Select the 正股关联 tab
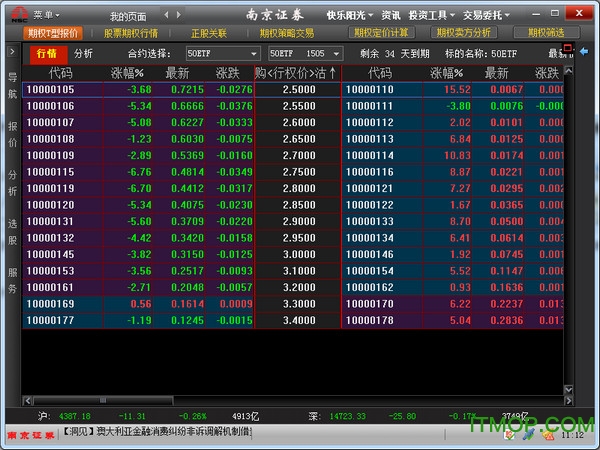The width and height of the screenshot is (600, 450). 209,33
